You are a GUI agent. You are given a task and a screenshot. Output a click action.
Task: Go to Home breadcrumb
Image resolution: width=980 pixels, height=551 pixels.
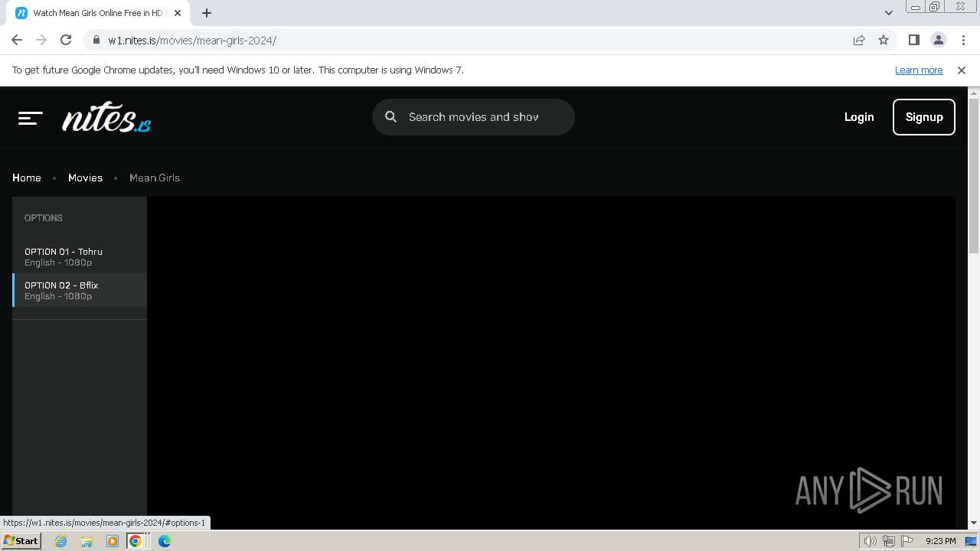point(27,178)
